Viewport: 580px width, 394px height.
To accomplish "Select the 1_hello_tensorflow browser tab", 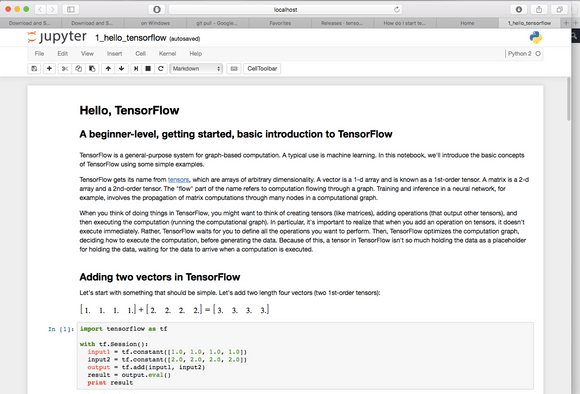I will pos(529,23).
